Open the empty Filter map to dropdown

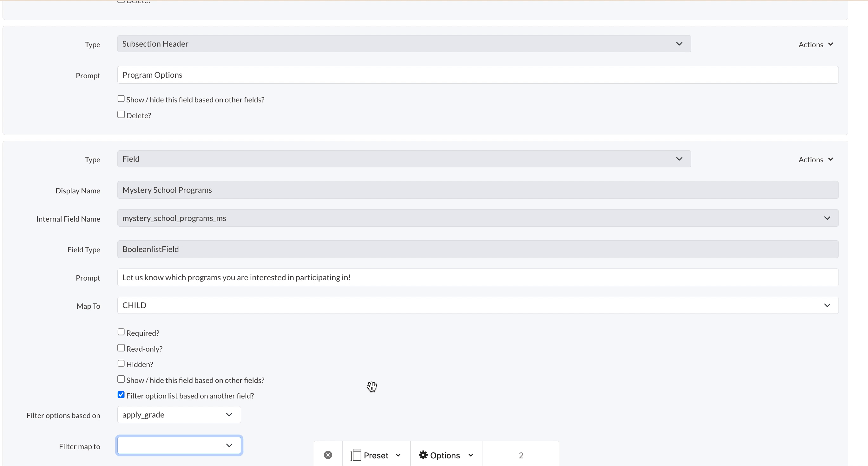click(x=179, y=445)
